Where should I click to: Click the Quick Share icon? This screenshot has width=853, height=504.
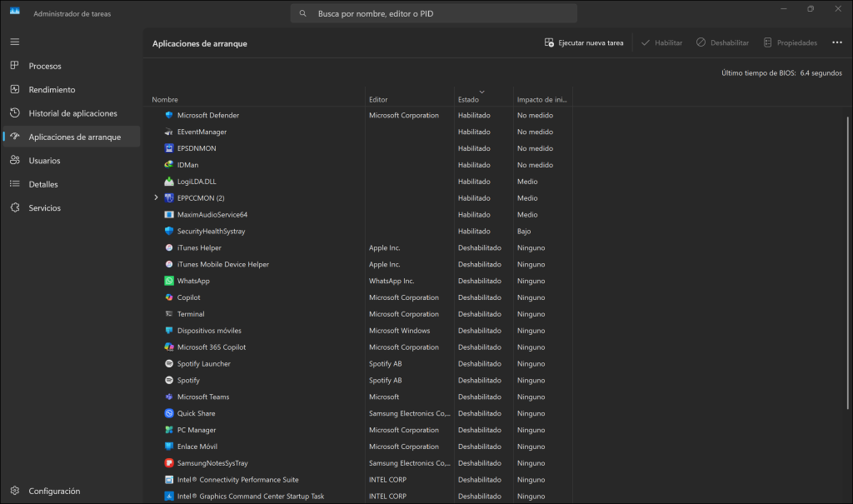pyautogui.click(x=169, y=414)
